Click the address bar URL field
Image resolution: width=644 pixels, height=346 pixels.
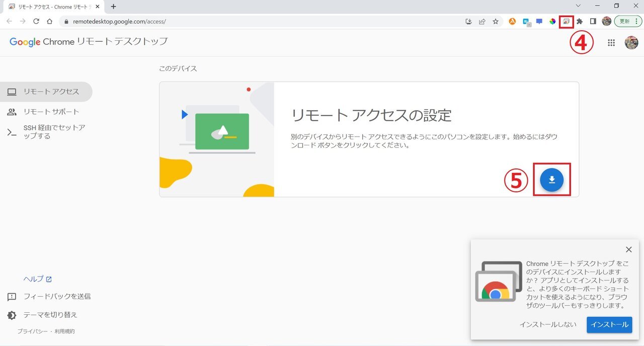coord(262,22)
